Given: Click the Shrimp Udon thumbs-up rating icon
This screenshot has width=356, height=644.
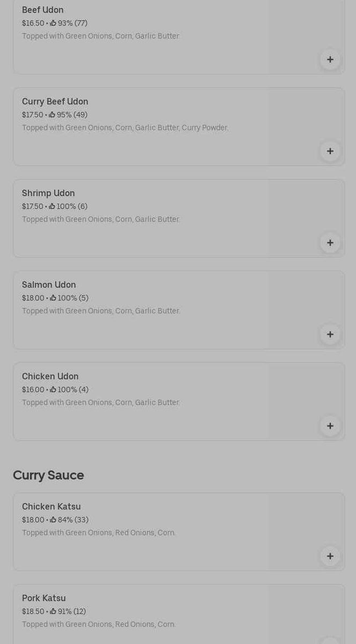Looking at the screenshot, I should tap(52, 206).
